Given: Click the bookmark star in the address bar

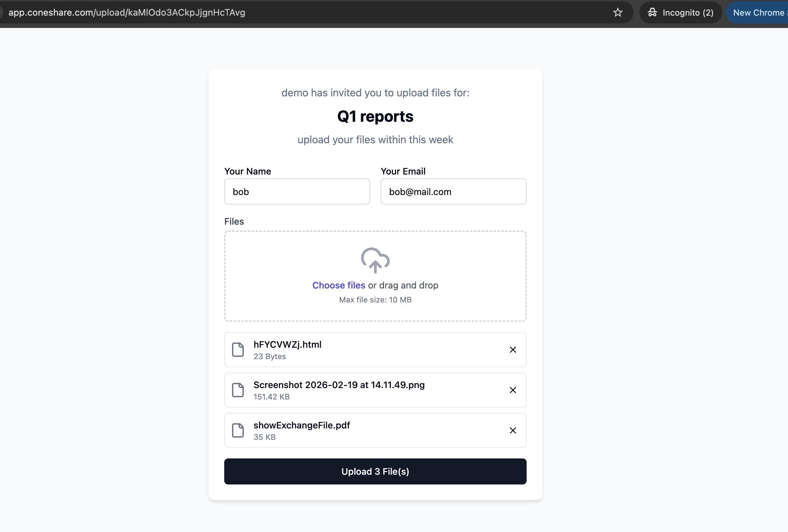Looking at the screenshot, I should [x=618, y=13].
